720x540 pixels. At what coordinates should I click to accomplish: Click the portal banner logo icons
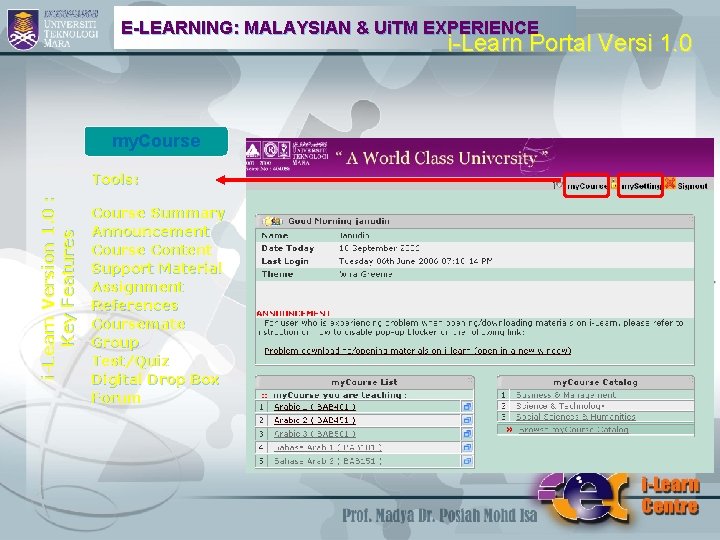coord(268,150)
